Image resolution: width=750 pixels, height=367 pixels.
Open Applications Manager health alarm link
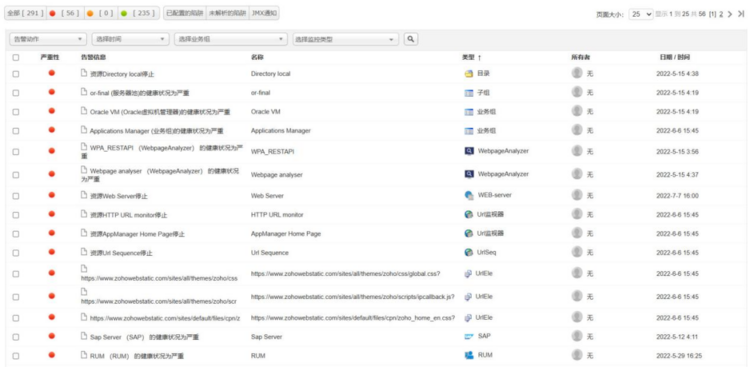point(156,131)
